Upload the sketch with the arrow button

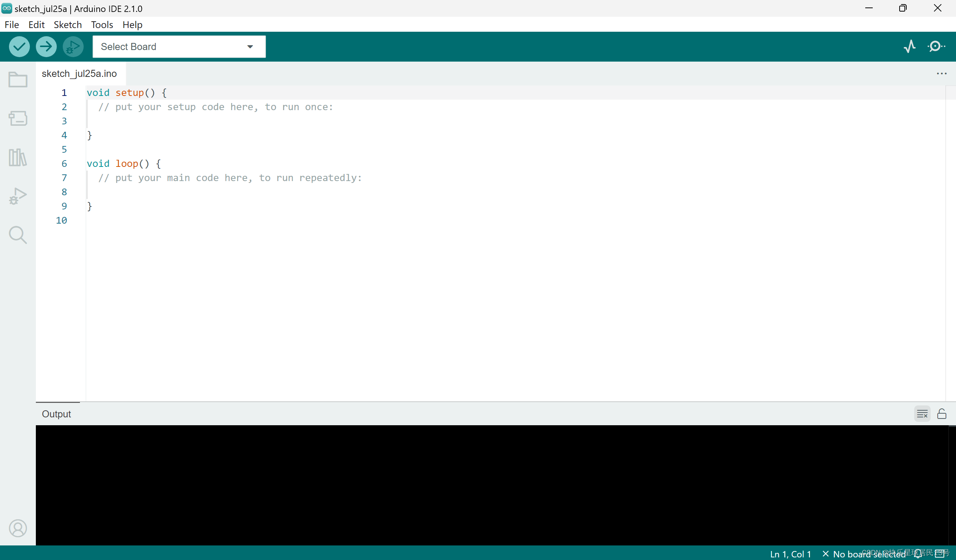[46, 46]
